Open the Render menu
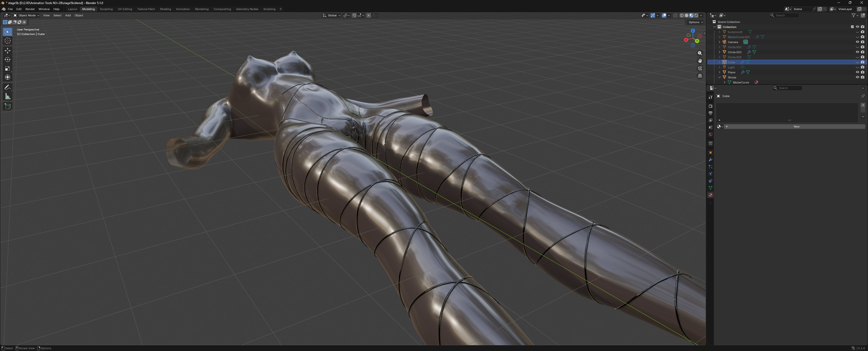This screenshot has width=868, height=351. pos(30,9)
